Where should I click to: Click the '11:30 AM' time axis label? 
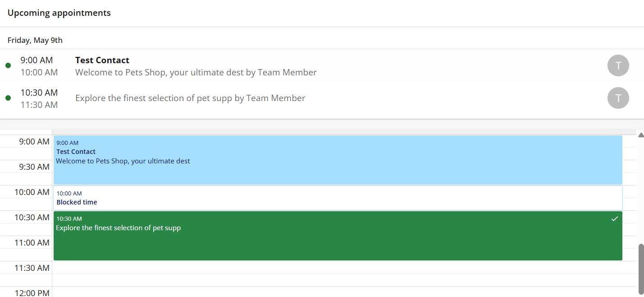click(32, 268)
